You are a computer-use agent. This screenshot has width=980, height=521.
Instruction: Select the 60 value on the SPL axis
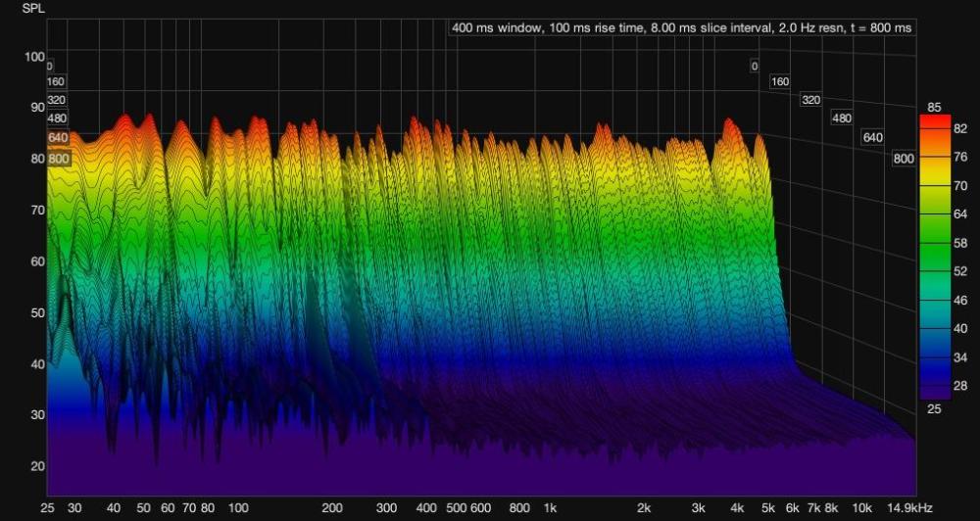[x=38, y=261]
